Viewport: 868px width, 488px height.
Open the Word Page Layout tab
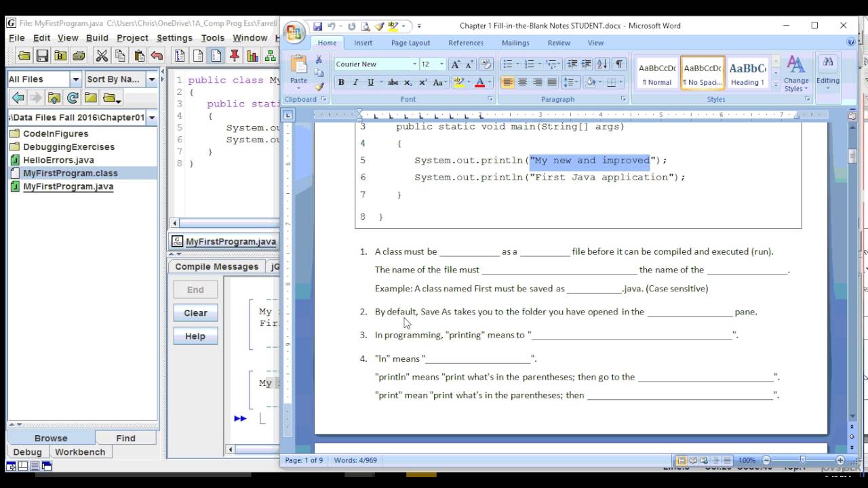(410, 43)
